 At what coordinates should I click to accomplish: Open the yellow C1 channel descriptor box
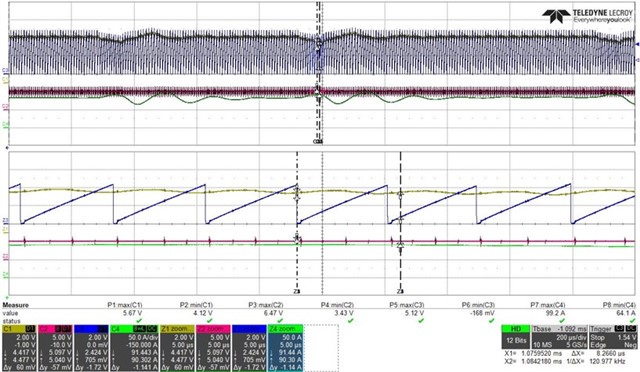point(19,348)
